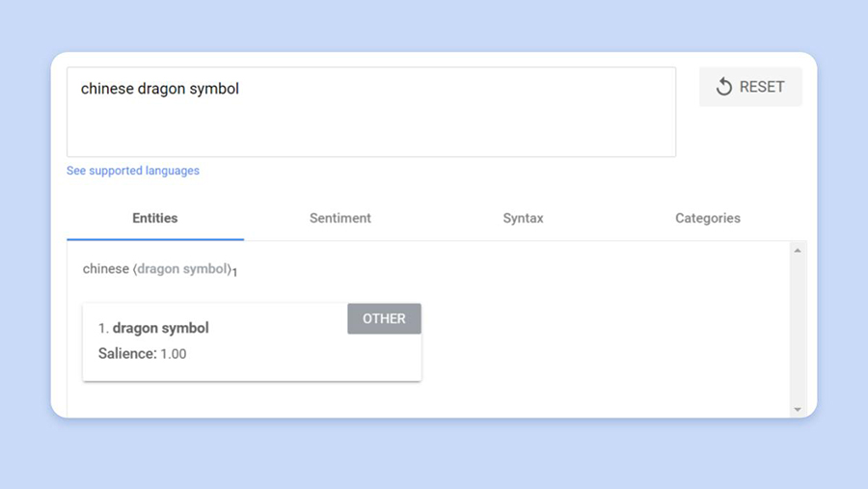Select the Syntax tab
The image size is (868, 489).
pyautogui.click(x=523, y=218)
